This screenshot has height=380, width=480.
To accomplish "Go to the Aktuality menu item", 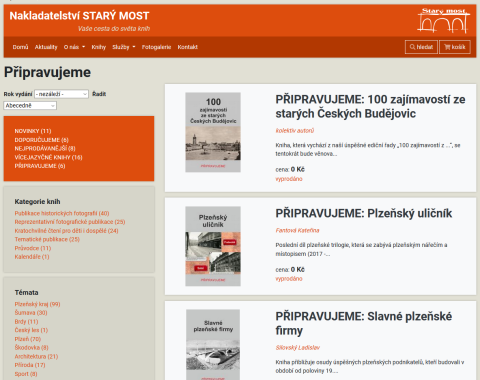I will pos(46,47).
